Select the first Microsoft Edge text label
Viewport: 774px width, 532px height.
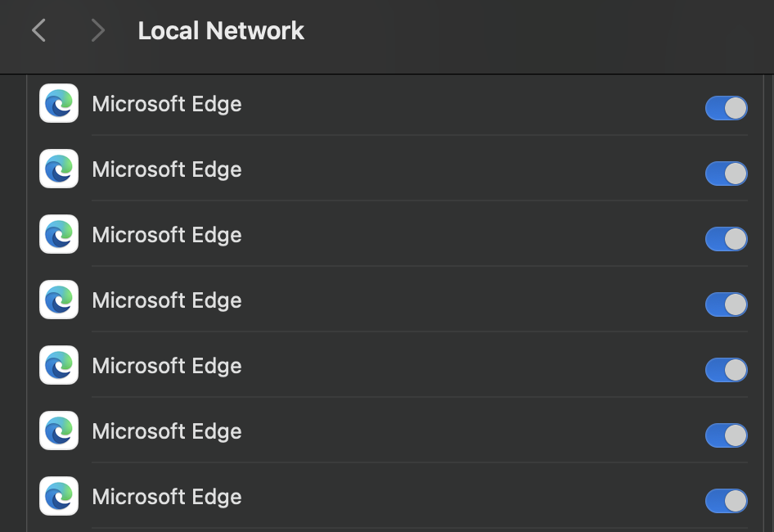[x=167, y=105]
